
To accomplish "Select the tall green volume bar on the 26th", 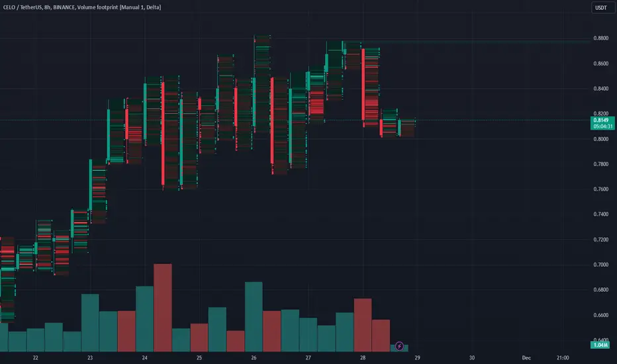I will [x=254, y=317].
